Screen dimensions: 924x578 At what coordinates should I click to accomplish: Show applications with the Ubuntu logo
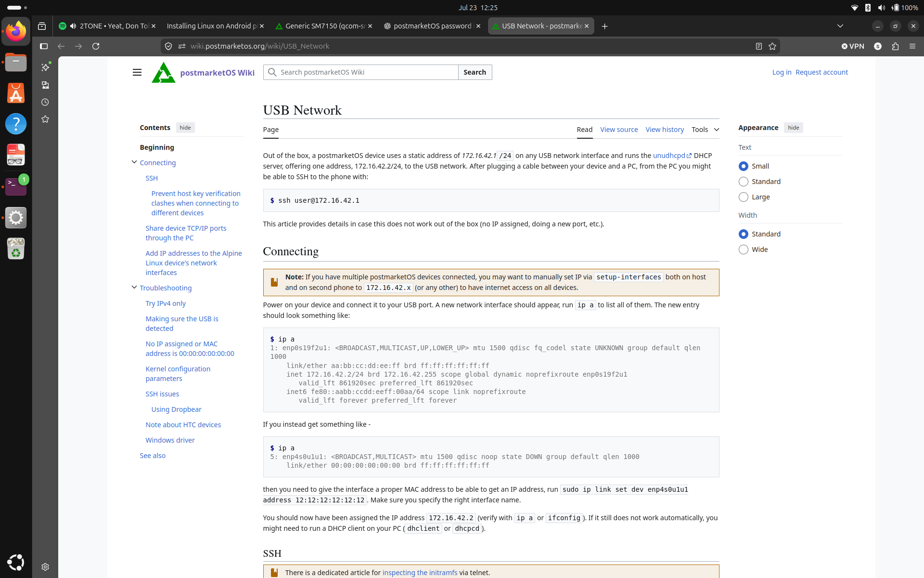[x=16, y=562]
